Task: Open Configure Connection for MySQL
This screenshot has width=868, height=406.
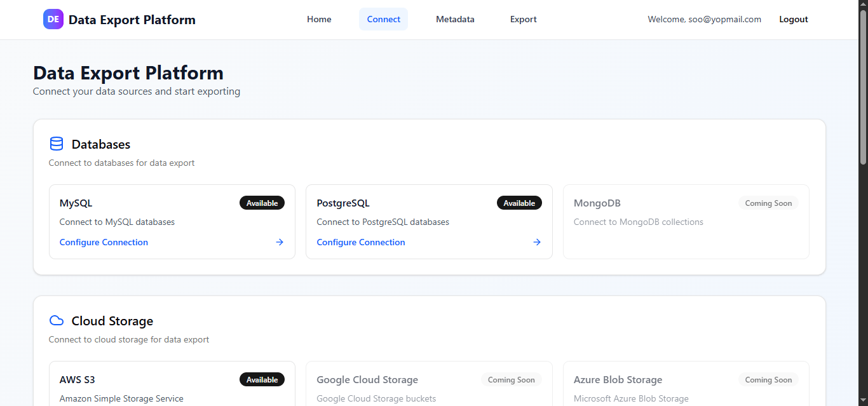Action: tap(104, 242)
